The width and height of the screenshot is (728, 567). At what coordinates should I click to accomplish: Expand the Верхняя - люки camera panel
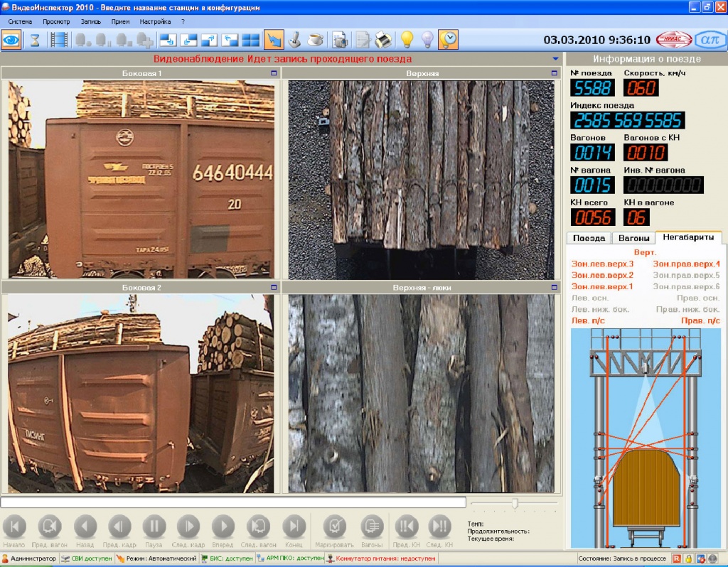click(555, 288)
